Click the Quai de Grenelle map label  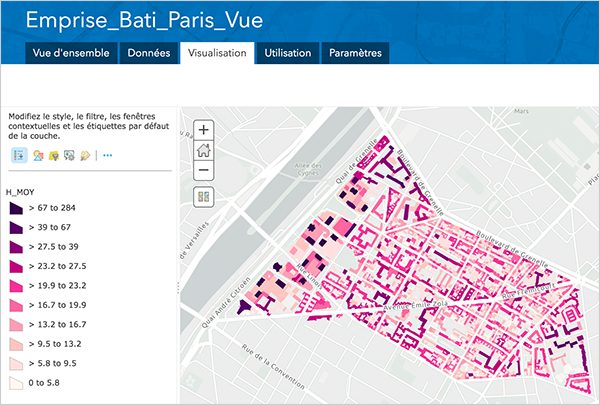(x=356, y=161)
